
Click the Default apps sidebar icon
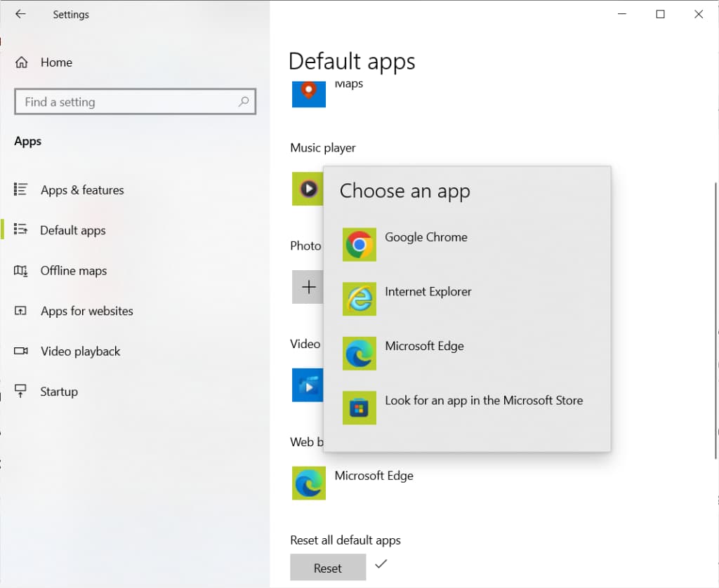coord(20,229)
